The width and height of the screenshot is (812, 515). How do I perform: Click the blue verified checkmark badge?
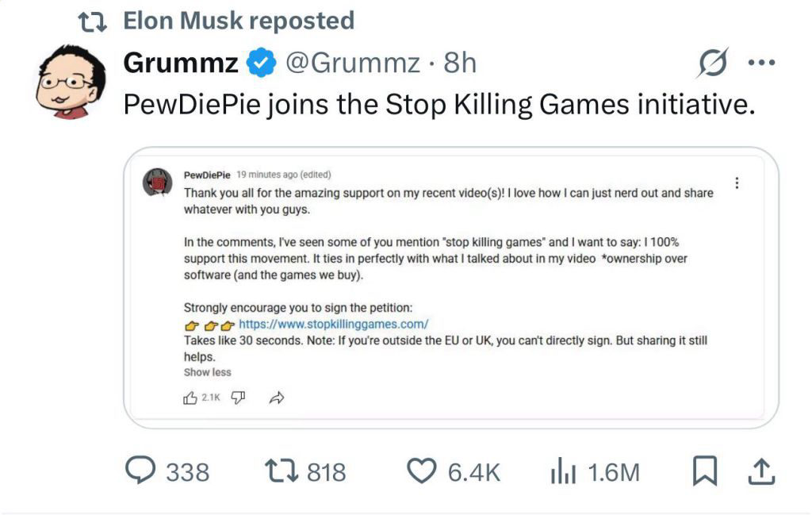(x=262, y=63)
